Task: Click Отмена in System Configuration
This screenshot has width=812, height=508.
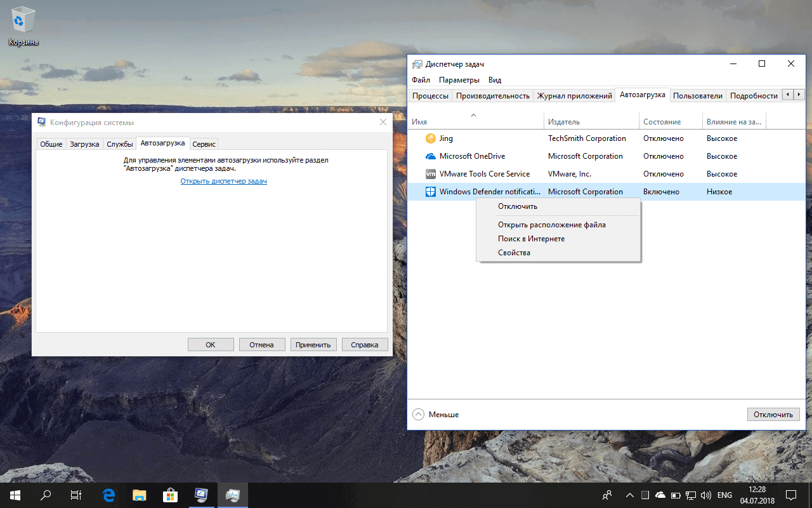Action: [x=261, y=345]
